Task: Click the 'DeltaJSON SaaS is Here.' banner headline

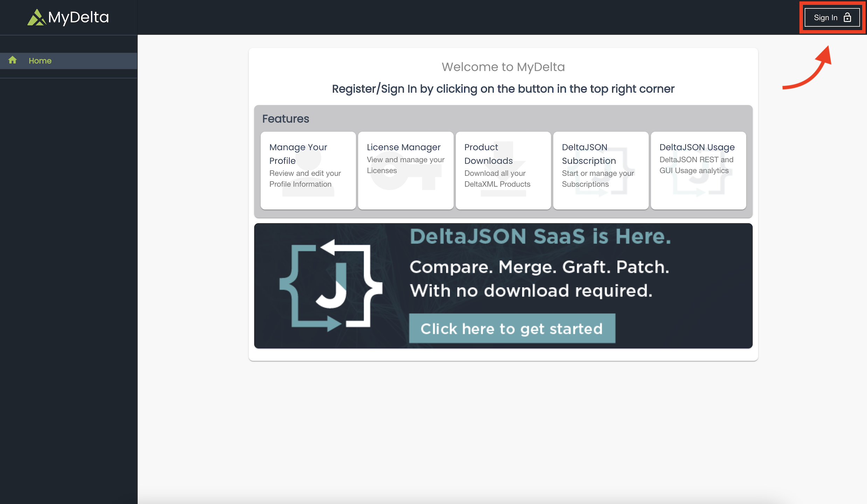Action: tap(540, 236)
